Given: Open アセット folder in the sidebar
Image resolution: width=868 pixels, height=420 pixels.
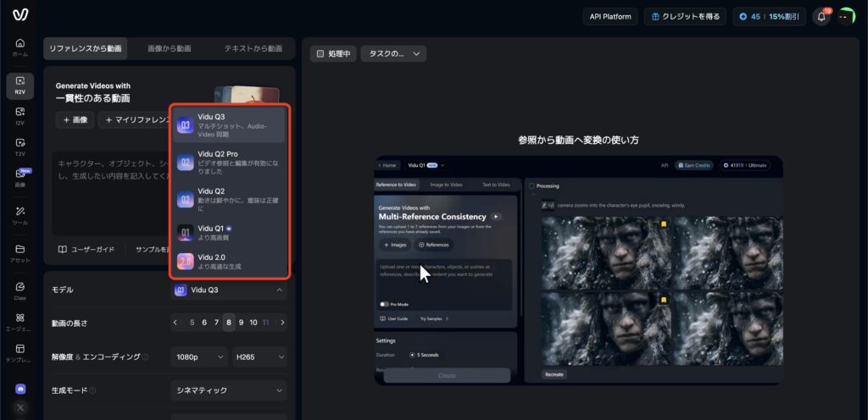Looking at the screenshot, I should (x=20, y=254).
